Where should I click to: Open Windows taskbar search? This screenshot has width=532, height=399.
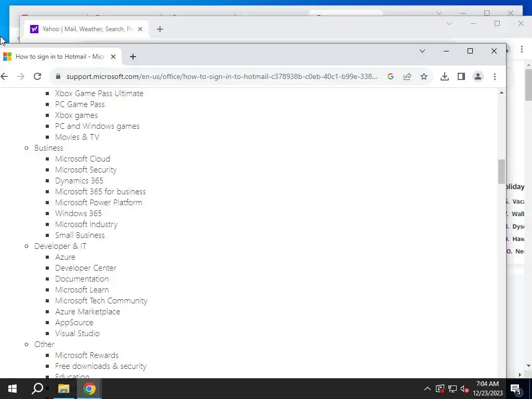[37, 389]
